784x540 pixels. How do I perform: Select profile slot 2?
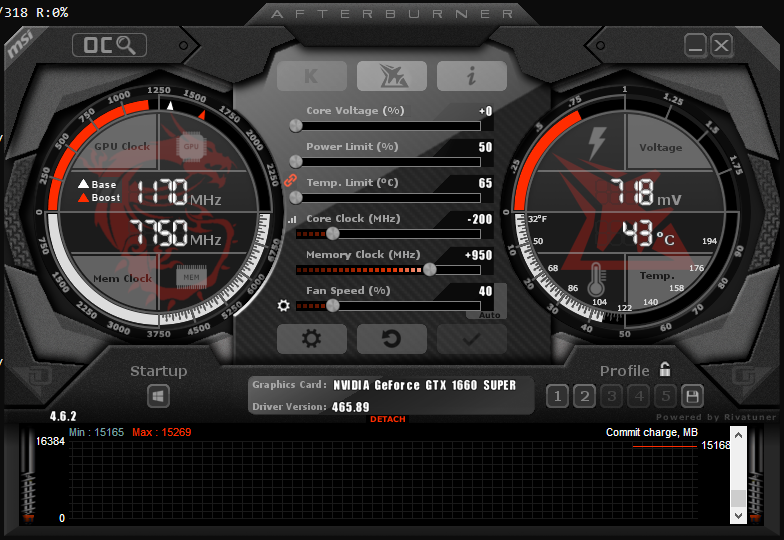coord(584,396)
